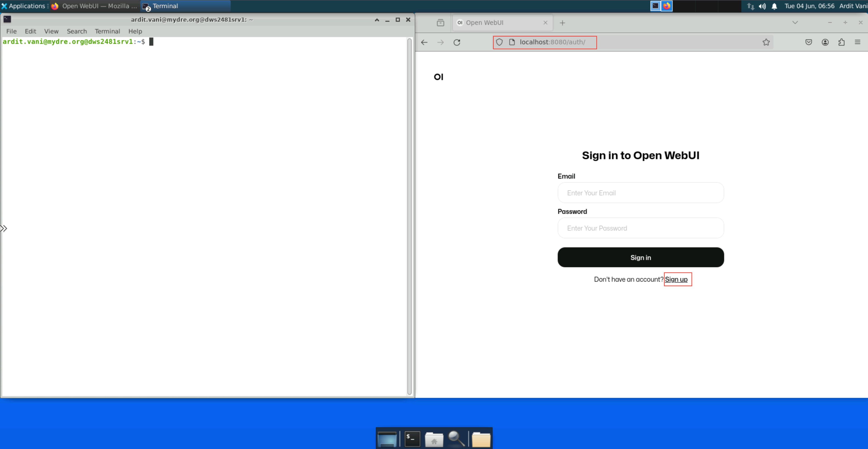Open the terminal Help menu
This screenshot has height=449, width=868.
pyautogui.click(x=135, y=31)
